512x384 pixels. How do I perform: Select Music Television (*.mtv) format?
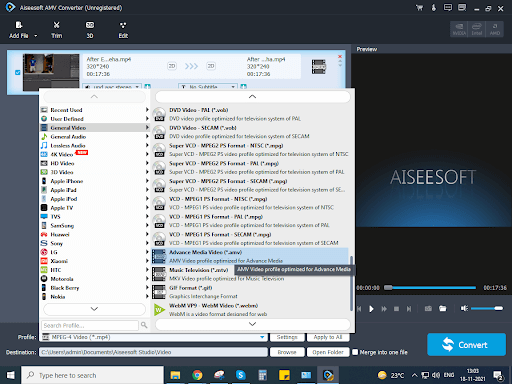click(x=250, y=274)
